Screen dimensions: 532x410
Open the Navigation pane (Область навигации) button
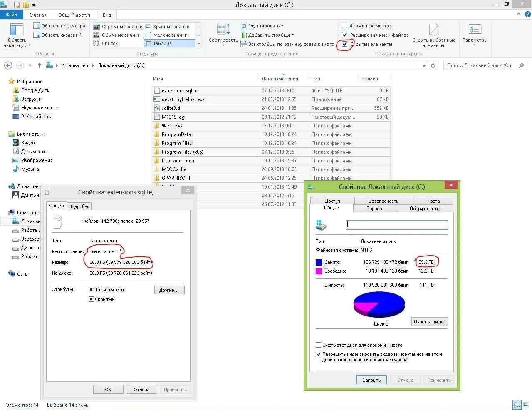[17, 35]
